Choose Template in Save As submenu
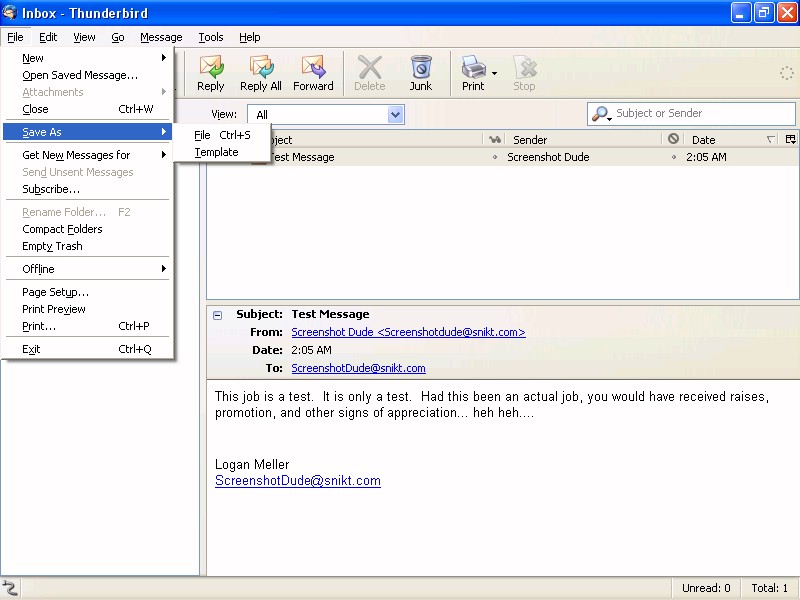 point(222,152)
